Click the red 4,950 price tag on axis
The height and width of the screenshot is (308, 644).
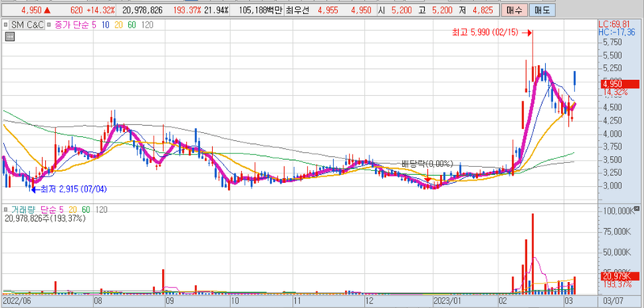[620, 84]
